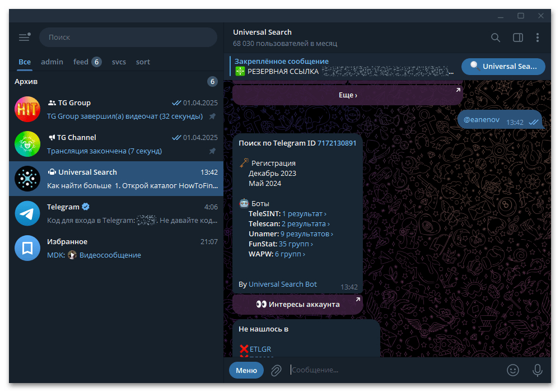Open WAPW 6 групп link
The width and height of the screenshot is (560, 392).
(x=290, y=254)
